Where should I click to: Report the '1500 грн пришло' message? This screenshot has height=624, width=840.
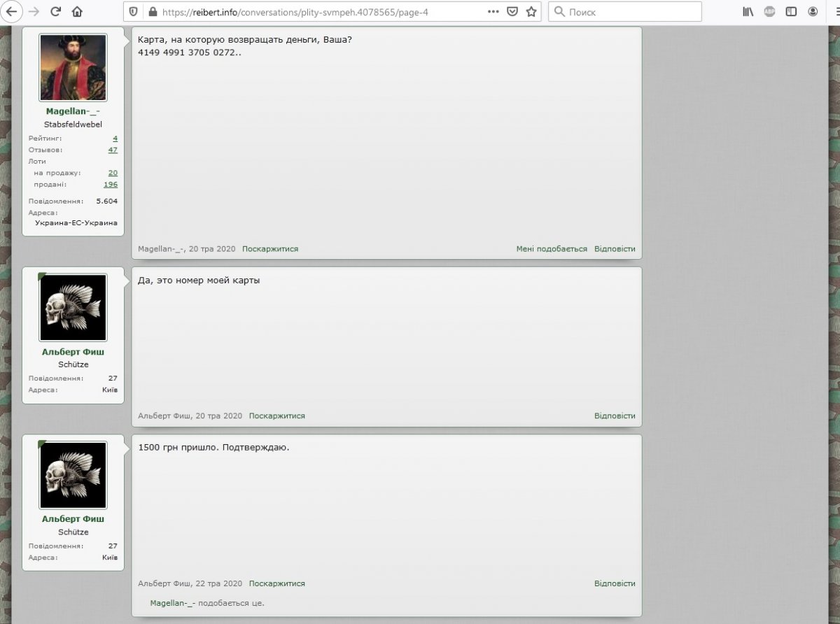point(277,583)
